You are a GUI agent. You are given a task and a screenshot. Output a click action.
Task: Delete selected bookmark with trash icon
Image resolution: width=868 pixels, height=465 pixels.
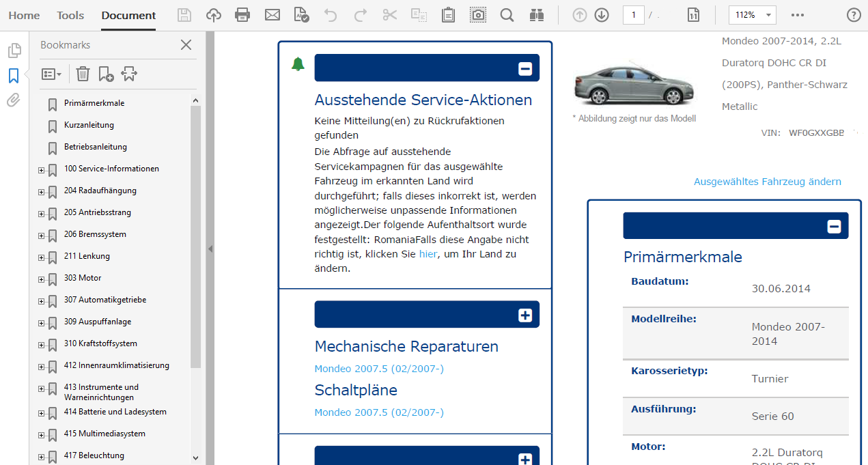[x=83, y=74]
